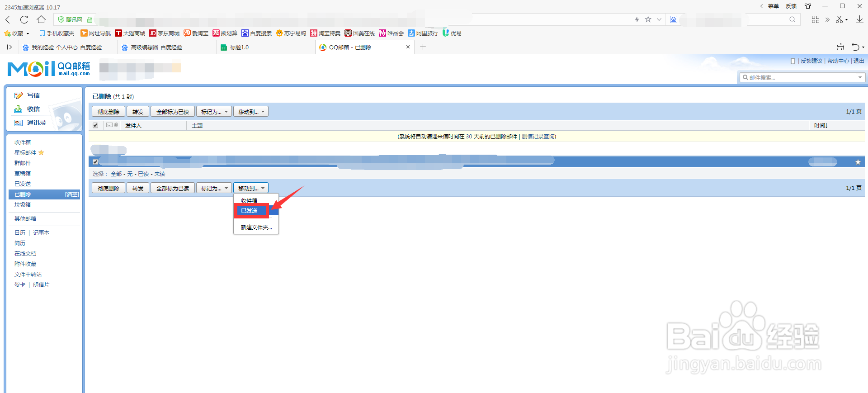This screenshot has width=868, height=393.
Task: Open the 收藏 favorites dropdown
Action: pyautogui.click(x=17, y=33)
